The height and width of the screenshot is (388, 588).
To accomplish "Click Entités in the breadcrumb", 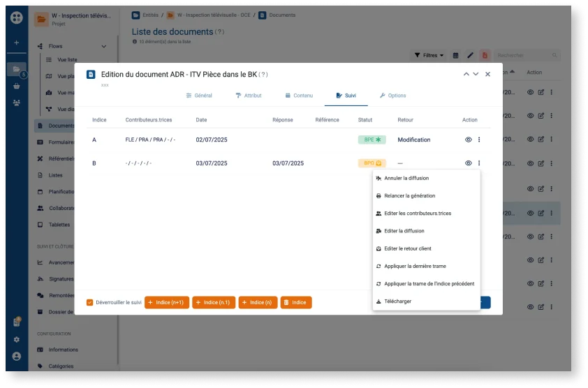I will click(x=150, y=15).
